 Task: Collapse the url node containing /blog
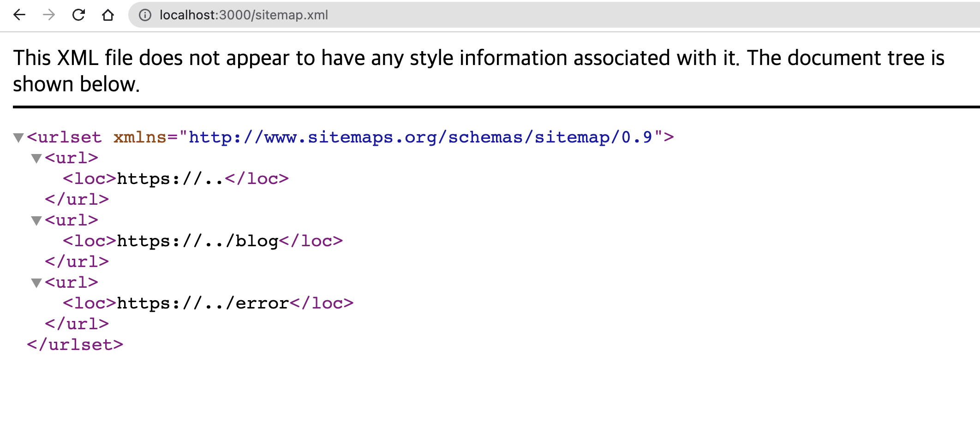[36, 221]
